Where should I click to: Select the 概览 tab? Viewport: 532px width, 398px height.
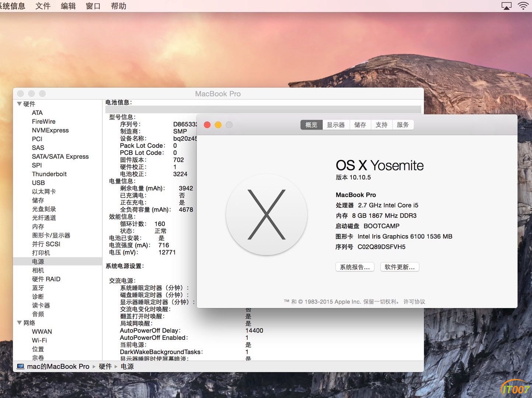tap(311, 125)
